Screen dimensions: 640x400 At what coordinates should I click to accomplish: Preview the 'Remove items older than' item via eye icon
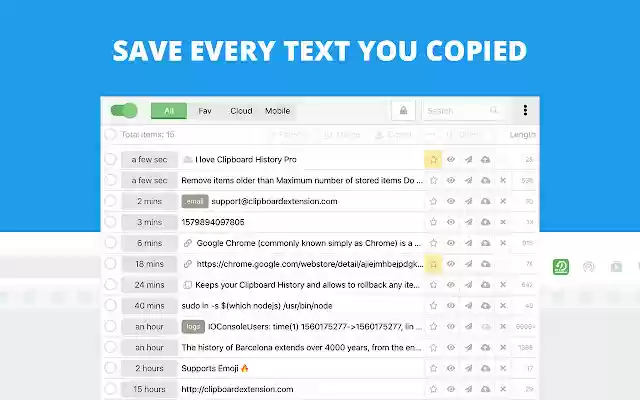pos(451,180)
